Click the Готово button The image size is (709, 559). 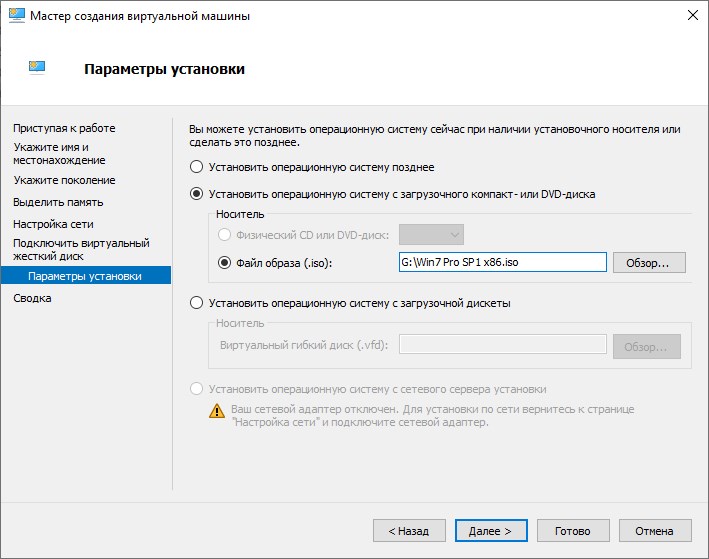(x=573, y=531)
